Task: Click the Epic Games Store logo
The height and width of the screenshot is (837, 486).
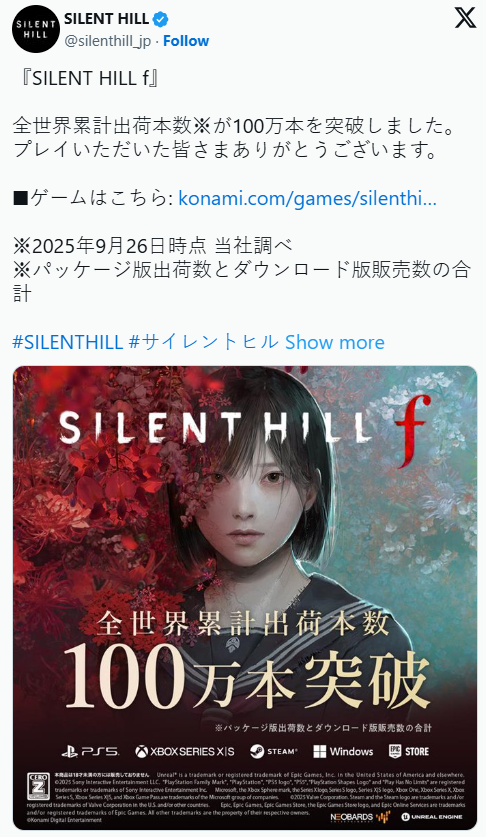Action: click(409, 752)
